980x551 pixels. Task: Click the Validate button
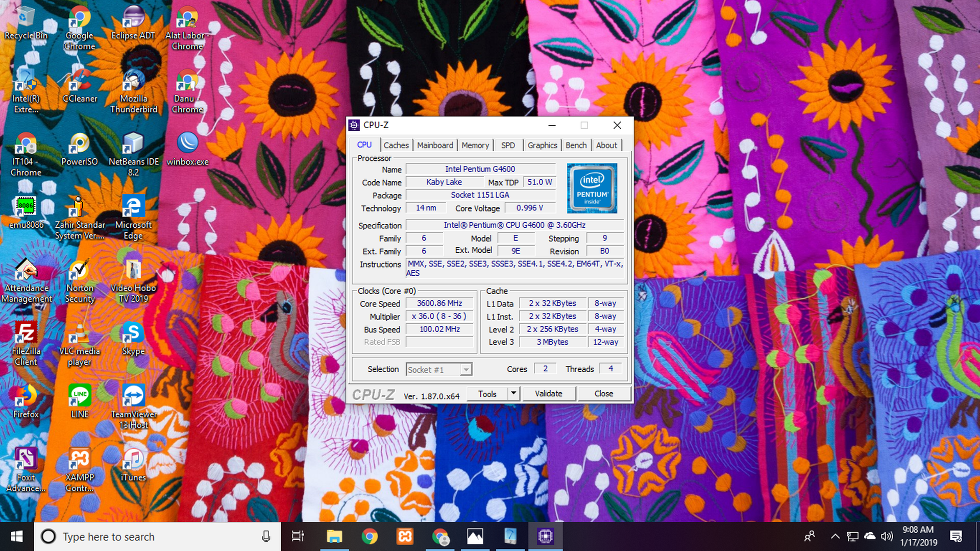click(x=549, y=394)
